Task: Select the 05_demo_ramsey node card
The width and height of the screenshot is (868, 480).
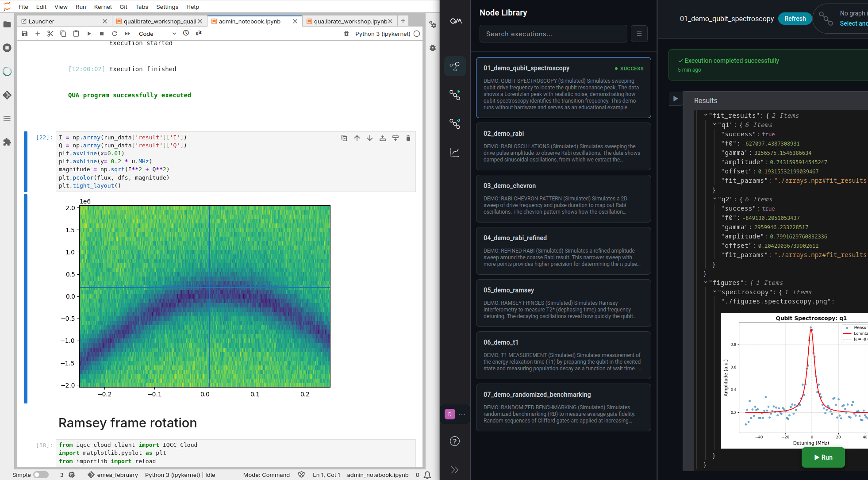Action: coord(563,303)
